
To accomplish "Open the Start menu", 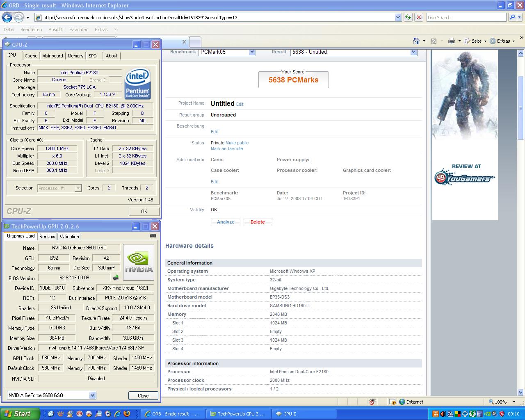I will 20,414.
